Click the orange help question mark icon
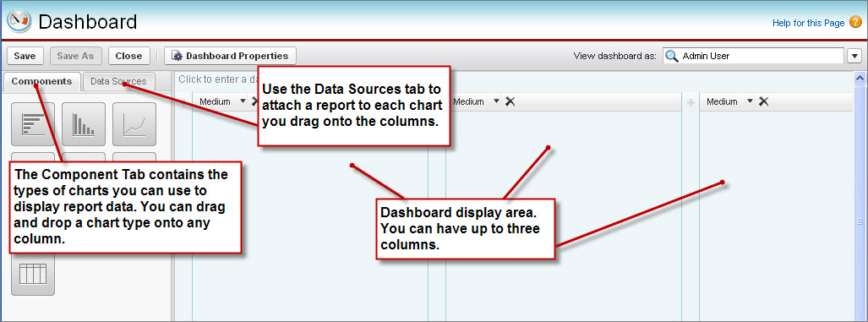This screenshot has width=868, height=322. (855, 23)
